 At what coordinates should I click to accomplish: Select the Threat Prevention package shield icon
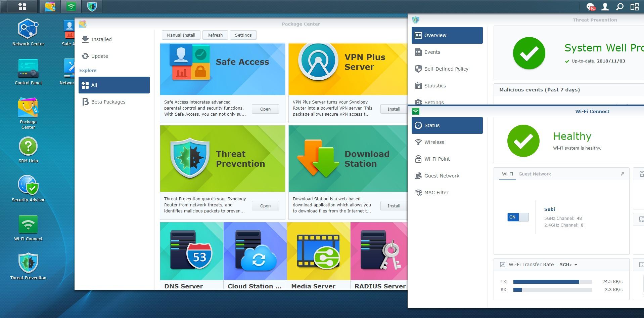(190, 158)
